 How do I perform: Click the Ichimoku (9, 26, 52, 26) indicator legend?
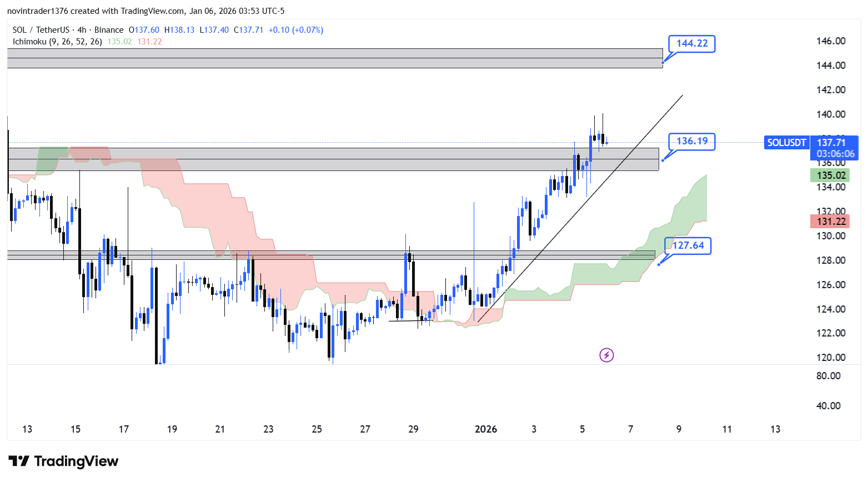pyautogui.click(x=57, y=42)
